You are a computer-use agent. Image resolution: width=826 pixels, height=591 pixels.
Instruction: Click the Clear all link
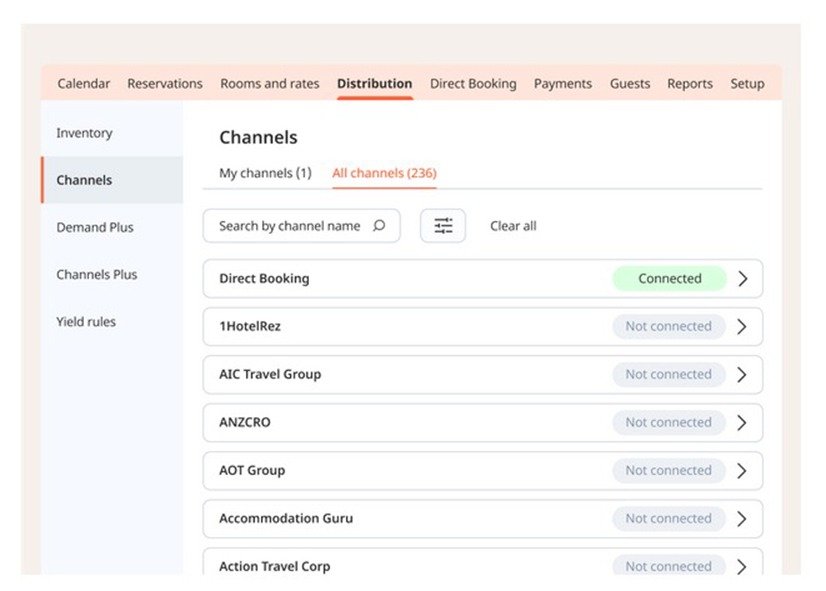512,226
